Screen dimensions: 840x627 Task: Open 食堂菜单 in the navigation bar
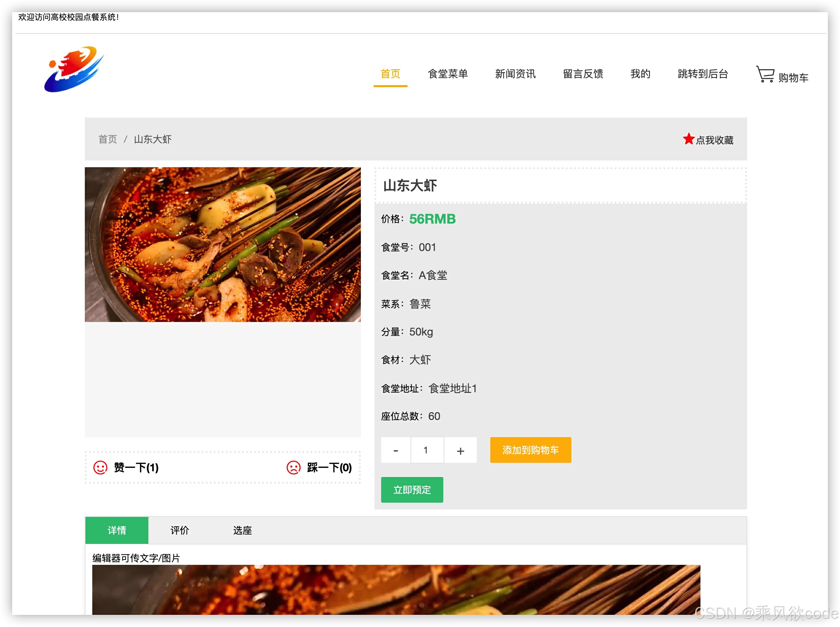[448, 74]
